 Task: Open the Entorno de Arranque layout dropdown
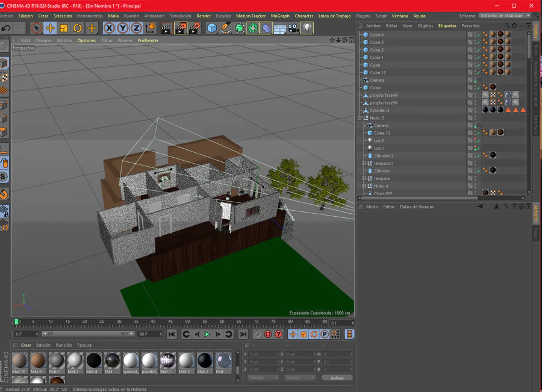(504, 16)
